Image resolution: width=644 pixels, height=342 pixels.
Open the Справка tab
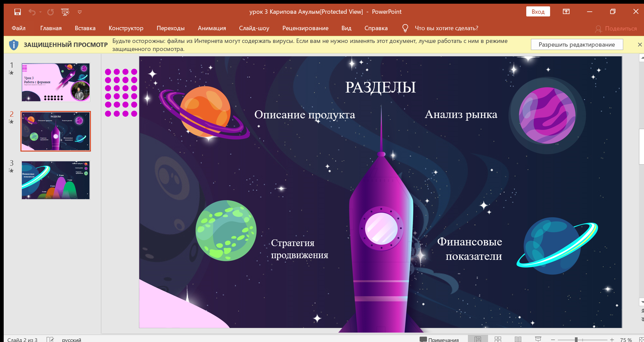376,28
